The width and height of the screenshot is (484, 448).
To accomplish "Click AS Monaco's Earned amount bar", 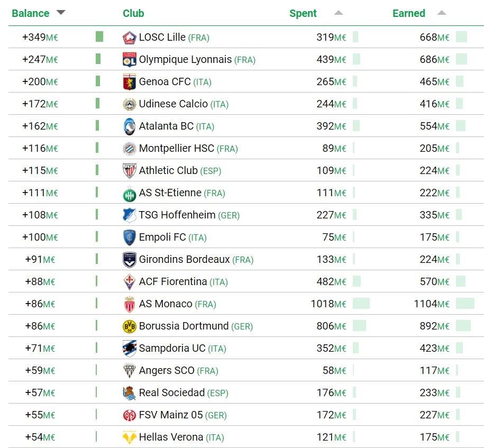I will pos(465,304).
